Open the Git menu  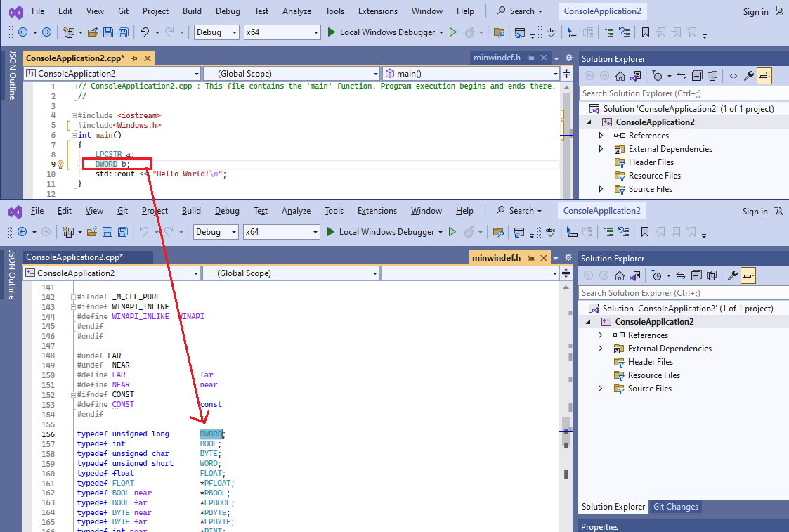pos(122,11)
